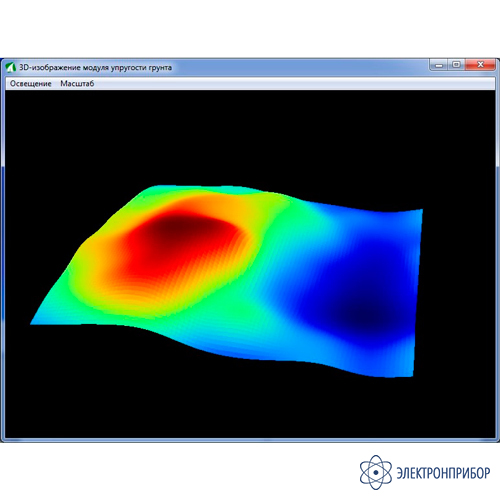Open the Масштаб menu

pyautogui.click(x=77, y=84)
